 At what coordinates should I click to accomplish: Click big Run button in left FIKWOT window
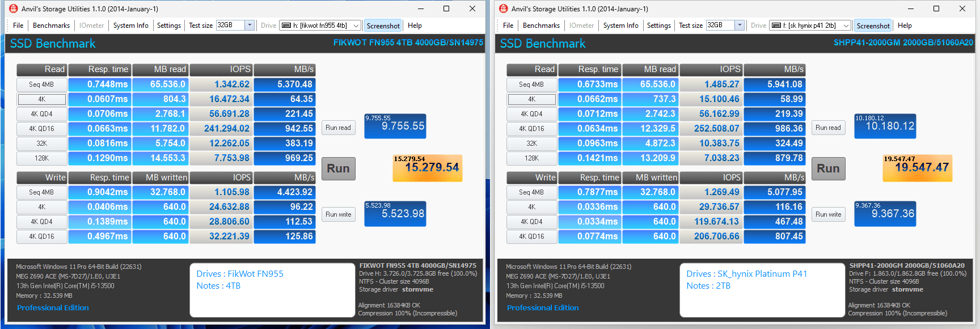[x=339, y=168]
